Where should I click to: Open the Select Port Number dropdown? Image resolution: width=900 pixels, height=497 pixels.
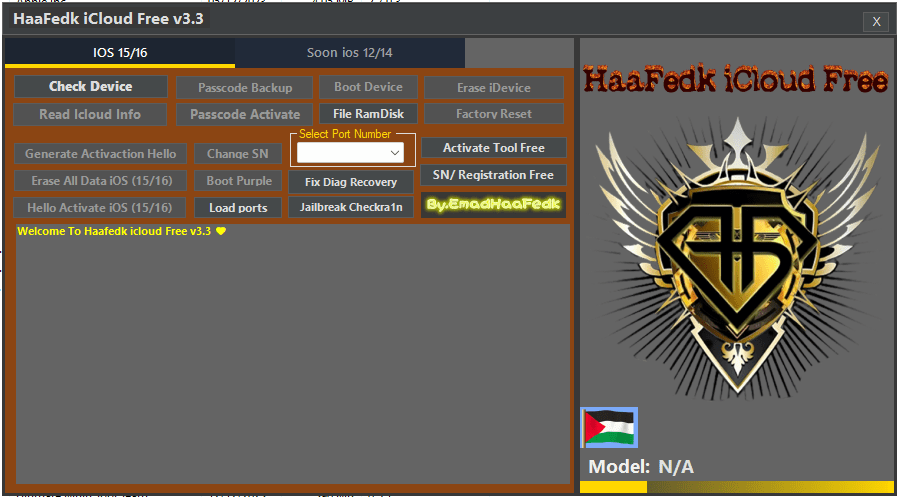click(x=350, y=153)
